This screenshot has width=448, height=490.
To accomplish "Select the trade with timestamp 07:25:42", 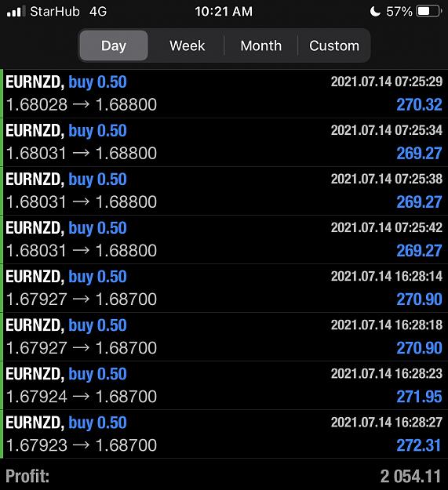I will click(x=224, y=240).
